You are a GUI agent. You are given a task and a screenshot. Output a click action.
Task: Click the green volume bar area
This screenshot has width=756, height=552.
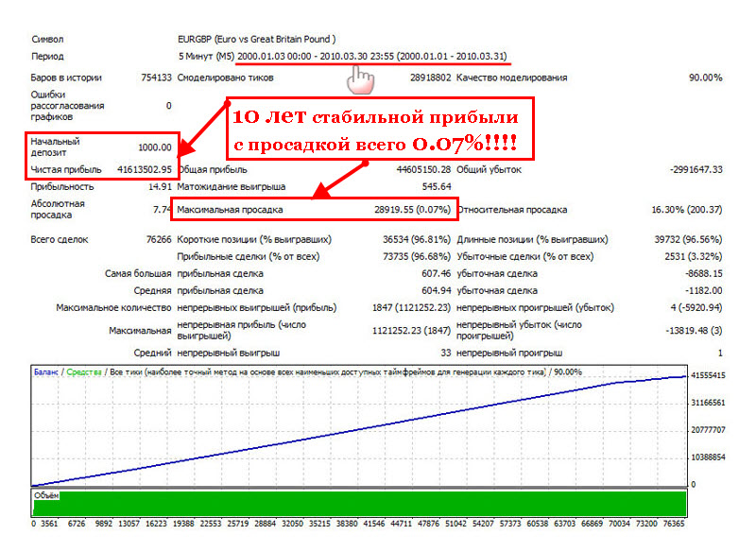click(378, 506)
